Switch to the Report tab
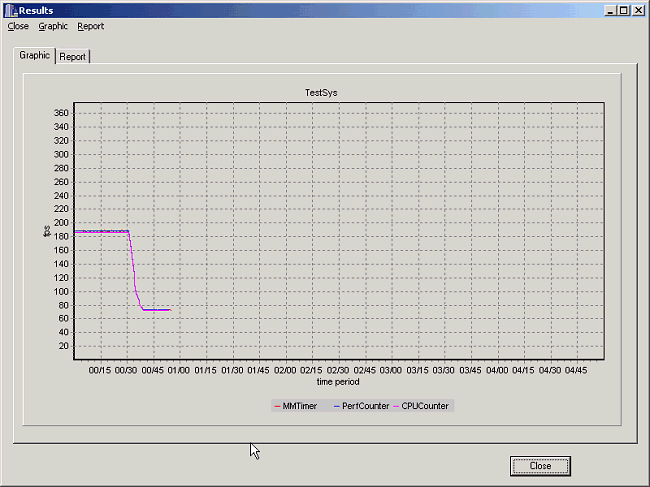Image resolution: width=650 pixels, height=487 pixels. tap(73, 57)
